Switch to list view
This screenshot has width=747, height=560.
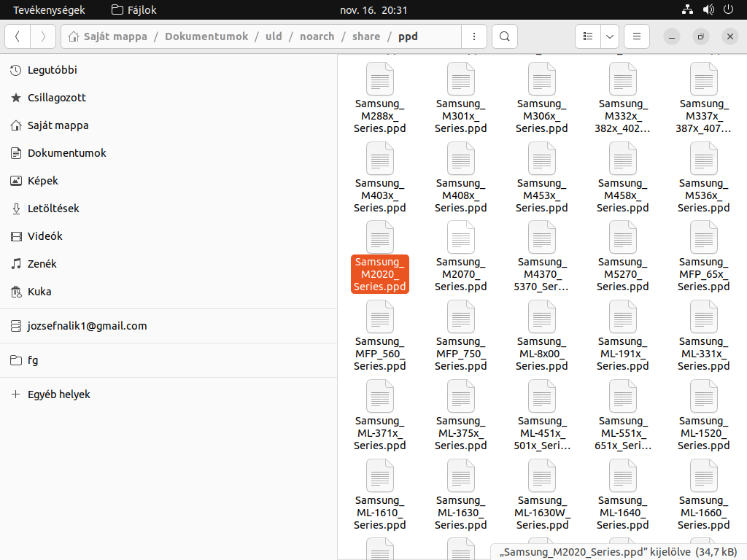(x=588, y=36)
